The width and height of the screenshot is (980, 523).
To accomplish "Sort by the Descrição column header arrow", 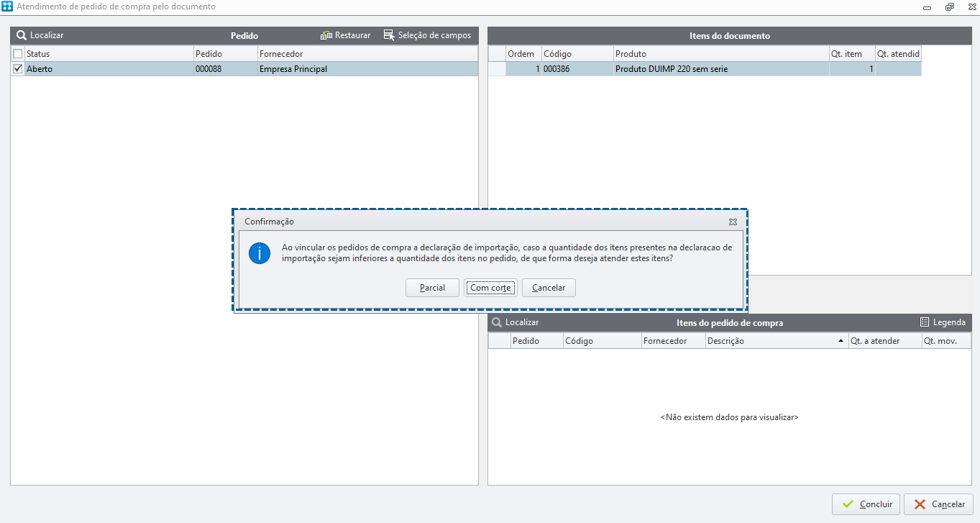I will pos(841,341).
